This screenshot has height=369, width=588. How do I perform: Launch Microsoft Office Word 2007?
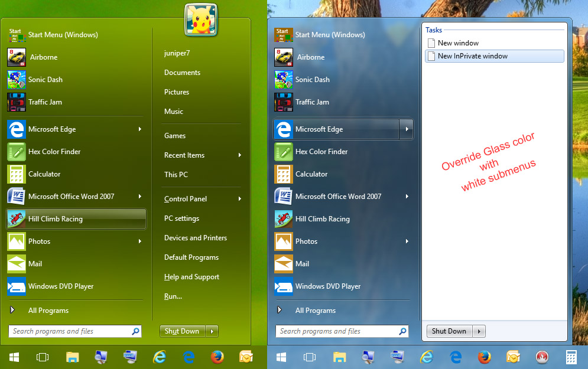71,197
